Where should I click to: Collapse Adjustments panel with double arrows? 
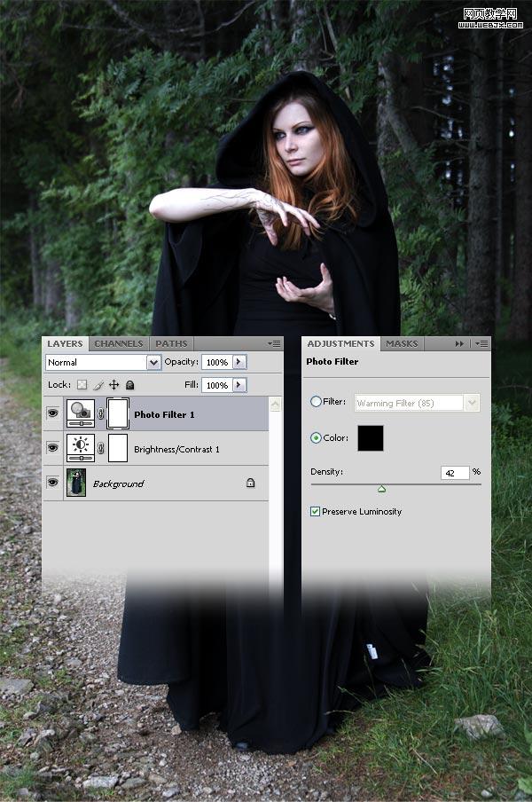(x=459, y=343)
